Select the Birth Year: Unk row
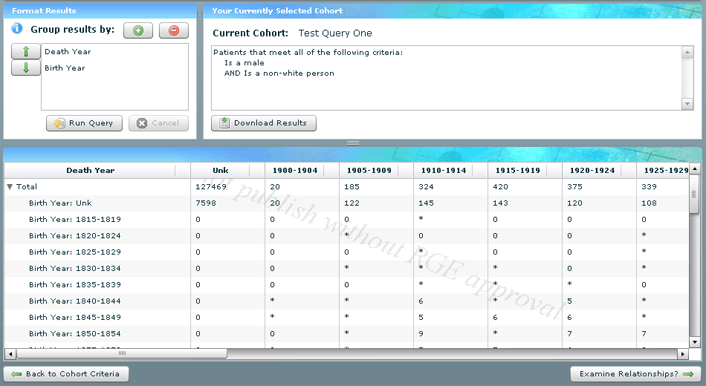Image resolution: width=706 pixels, height=386 pixels. 347,203
